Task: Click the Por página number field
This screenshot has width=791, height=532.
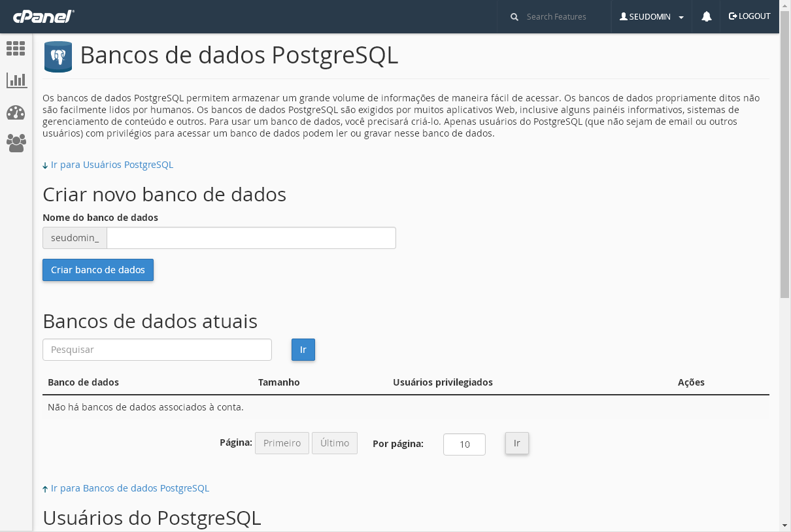Action: (x=464, y=444)
